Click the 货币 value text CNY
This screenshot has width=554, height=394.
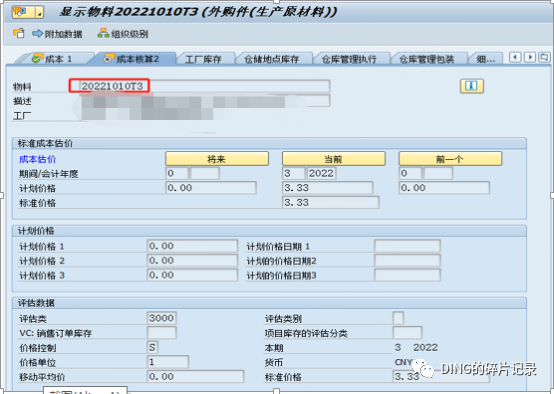click(x=403, y=362)
